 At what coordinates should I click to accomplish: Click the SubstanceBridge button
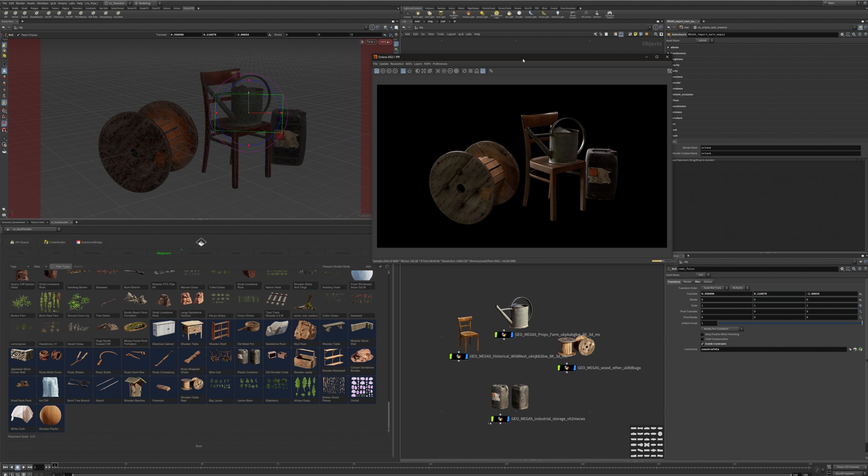pos(89,242)
